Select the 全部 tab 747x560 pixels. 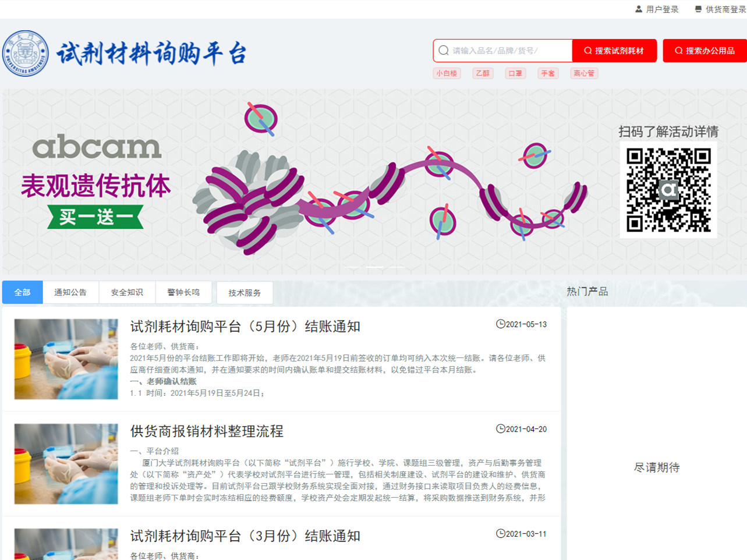point(22,292)
